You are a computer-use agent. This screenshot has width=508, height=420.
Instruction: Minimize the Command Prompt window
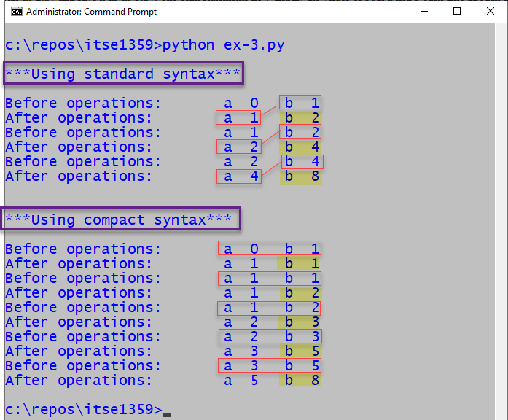424,12
